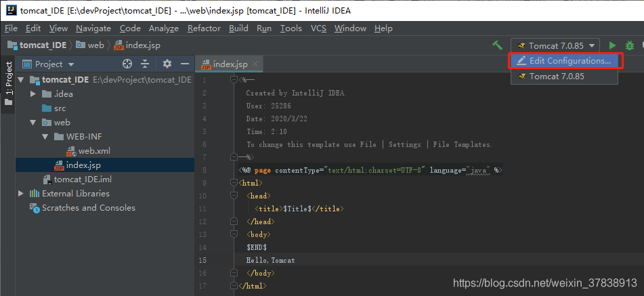Click the locate-file crosshair icon in Project panel

point(127,64)
